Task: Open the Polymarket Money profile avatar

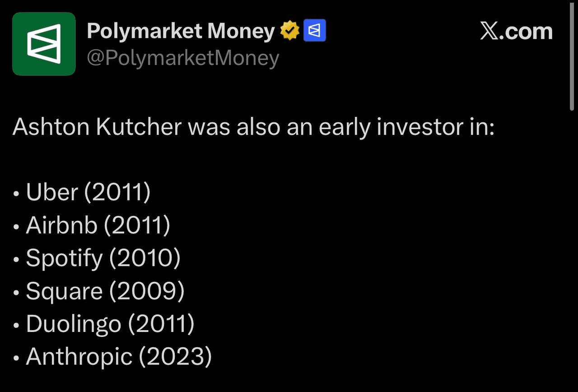Action: coord(44,44)
